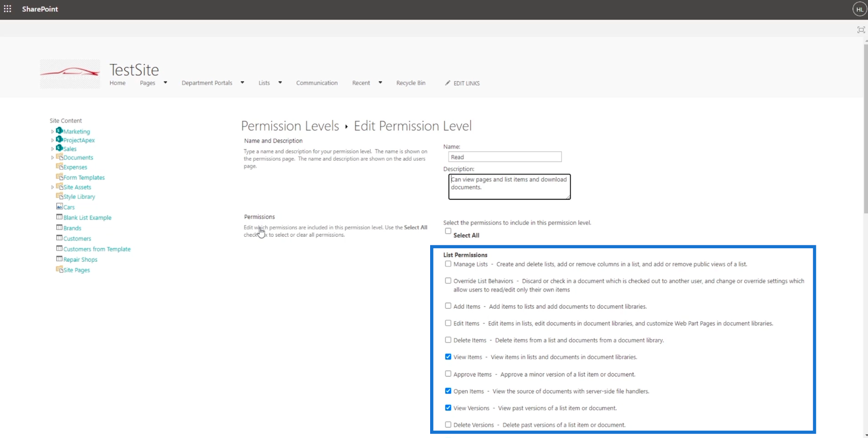Expand the Sales tree node
868x438 pixels.
click(x=53, y=149)
